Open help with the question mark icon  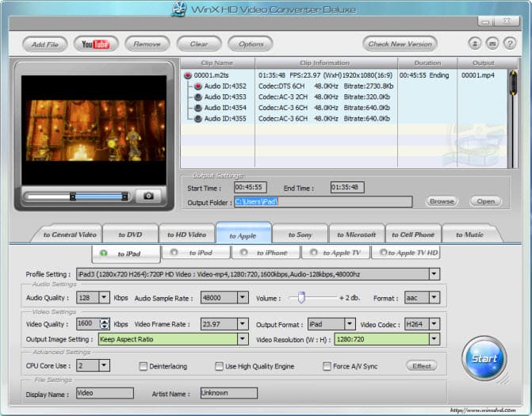tap(510, 44)
